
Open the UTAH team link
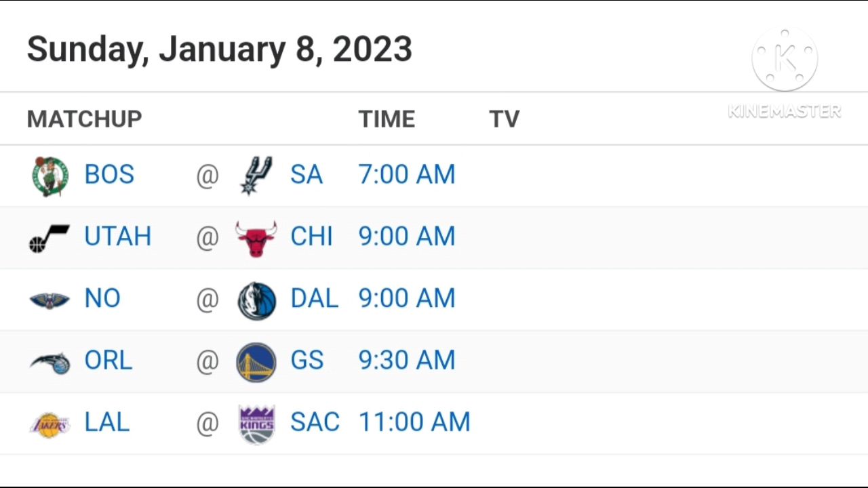[117, 237]
